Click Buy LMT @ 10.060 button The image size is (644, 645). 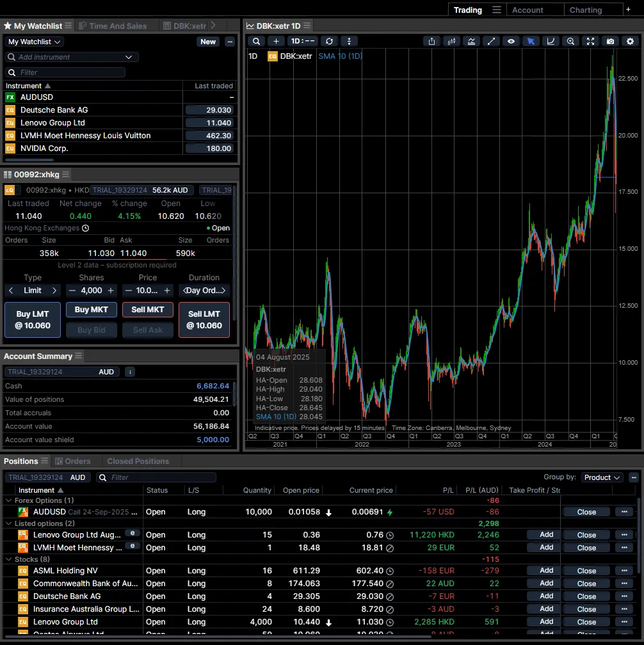[x=33, y=320]
